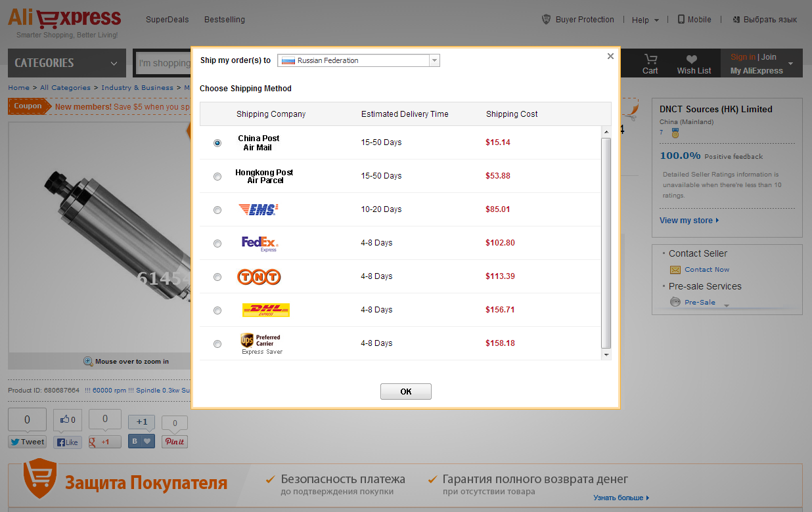Close the shipping method dialog
The image size is (812, 512).
point(610,56)
